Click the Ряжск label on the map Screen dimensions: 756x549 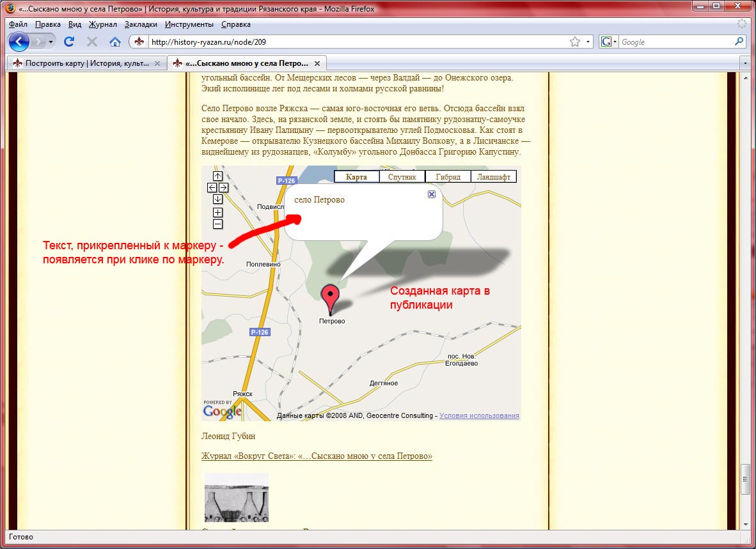click(242, 394)
